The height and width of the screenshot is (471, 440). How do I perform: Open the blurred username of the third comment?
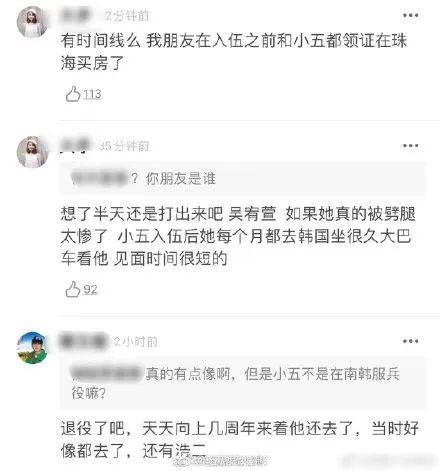(83, 341)
